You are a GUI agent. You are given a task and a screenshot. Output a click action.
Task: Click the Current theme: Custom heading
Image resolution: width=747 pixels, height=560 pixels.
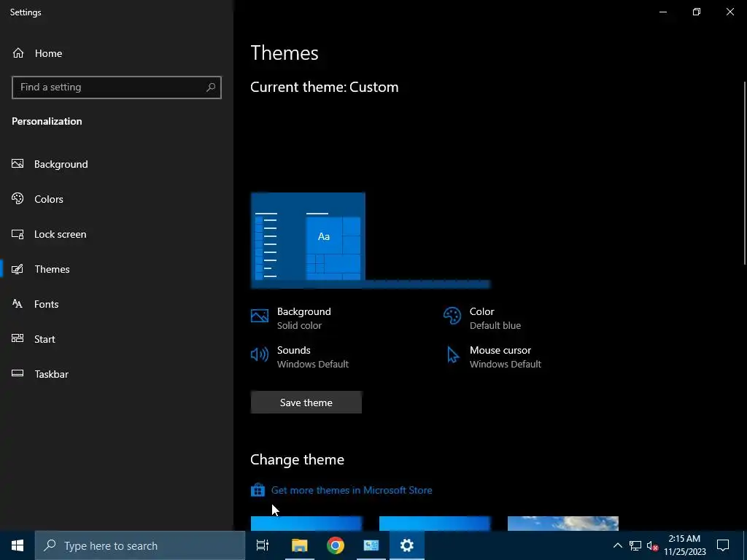pos(325,87)
